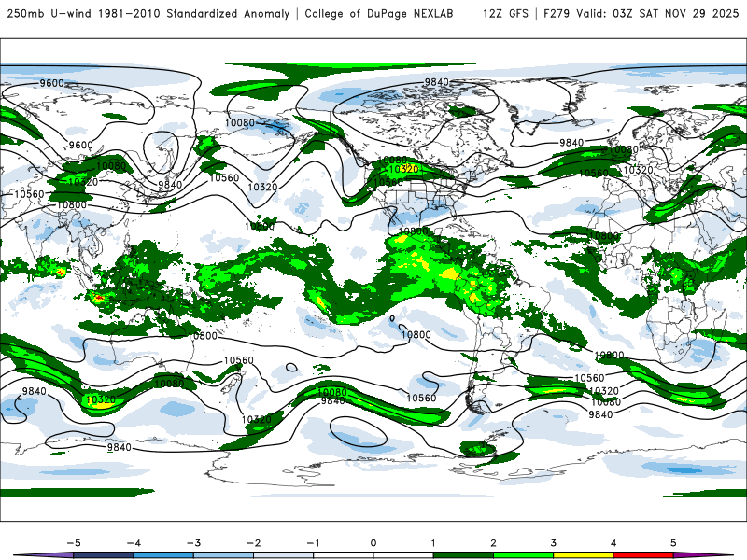747x560 pixels.
Task: Click the '1' colorbar scale label
Action: click(433, 543)
